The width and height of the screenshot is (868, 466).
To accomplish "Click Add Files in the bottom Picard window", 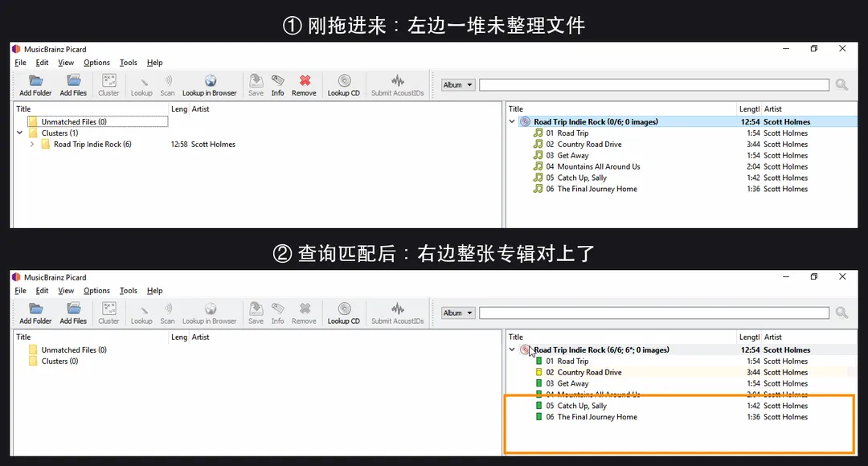I will click(73, 313).
